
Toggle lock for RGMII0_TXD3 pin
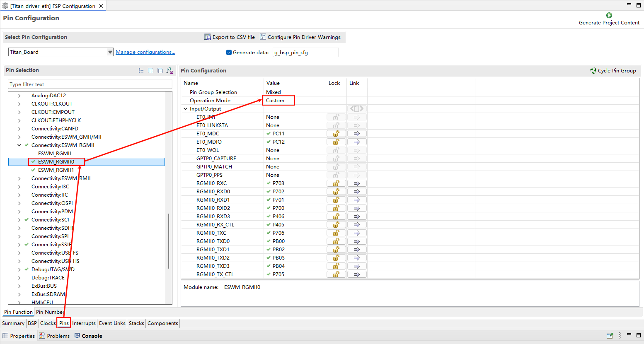[x=336, y=266]
